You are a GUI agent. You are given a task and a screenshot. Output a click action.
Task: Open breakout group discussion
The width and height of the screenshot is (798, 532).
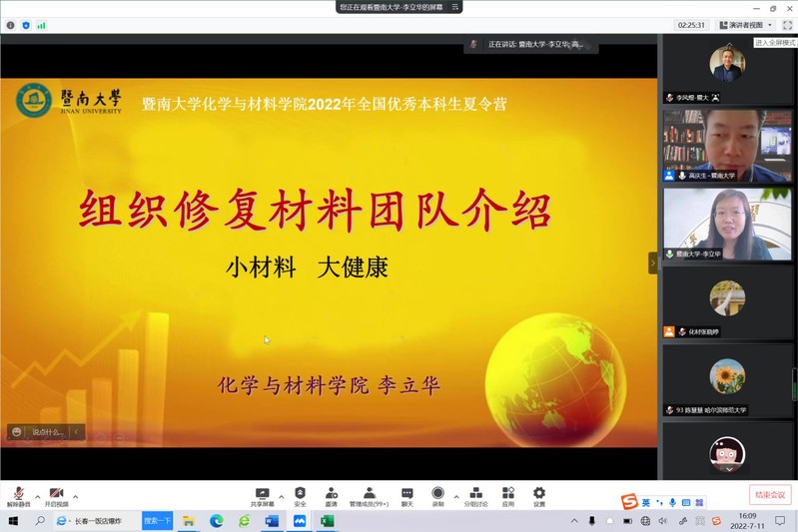click(x=475, y=495)
